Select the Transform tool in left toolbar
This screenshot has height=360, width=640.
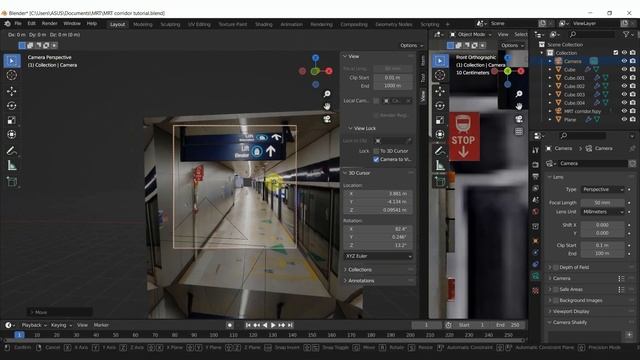(x=12, y=134)
